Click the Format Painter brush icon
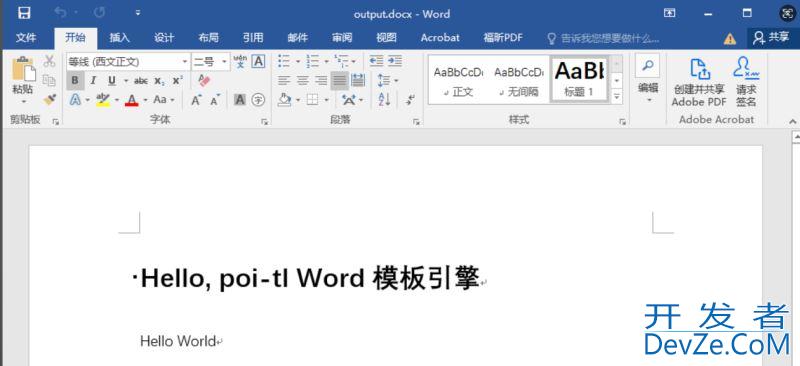Screen dimensions: 800x366 tap(49, 99)
